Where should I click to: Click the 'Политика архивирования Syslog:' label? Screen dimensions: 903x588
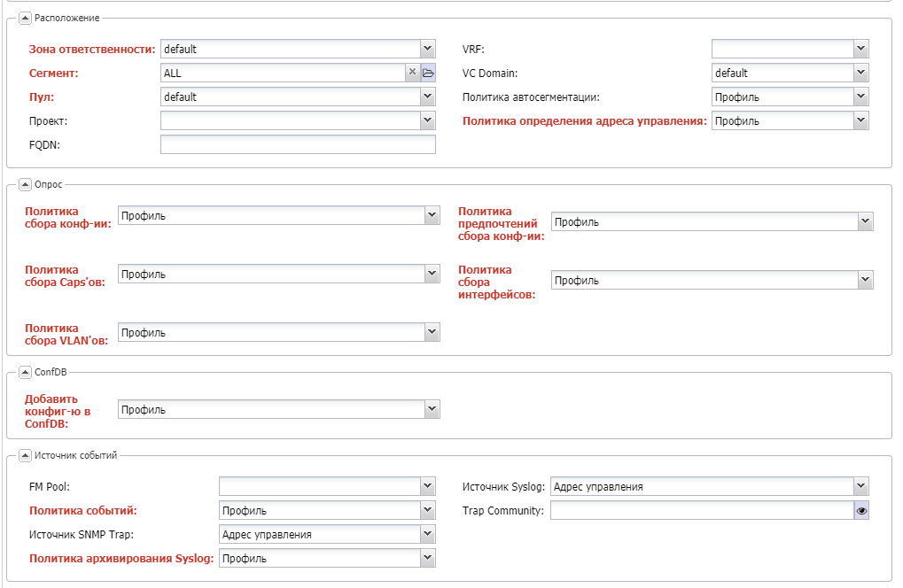(x=121, y=558)
